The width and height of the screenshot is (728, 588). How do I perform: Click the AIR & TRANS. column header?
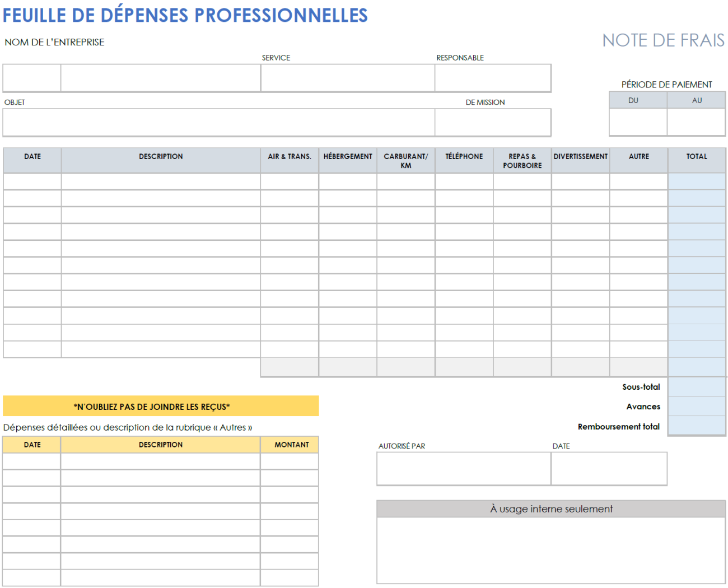pos(290,160)
